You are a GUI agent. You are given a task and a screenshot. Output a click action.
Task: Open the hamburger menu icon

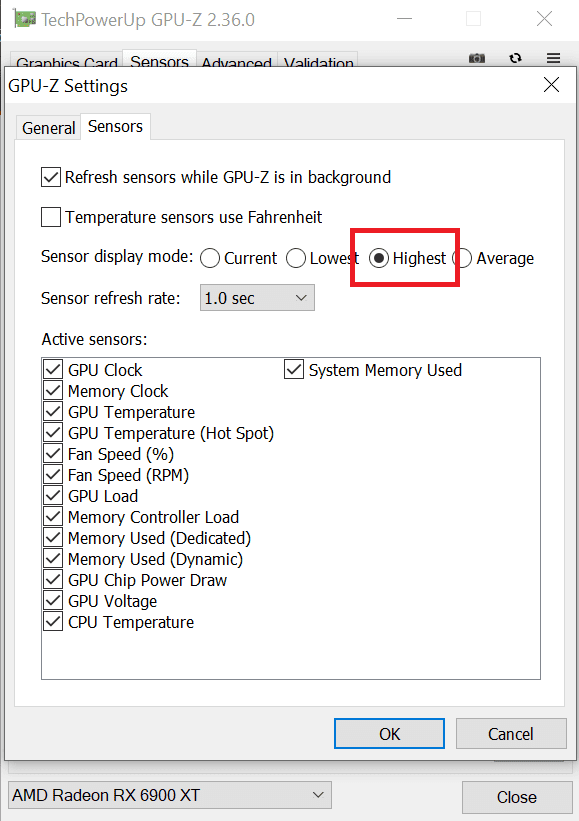(x=553, y=58)
